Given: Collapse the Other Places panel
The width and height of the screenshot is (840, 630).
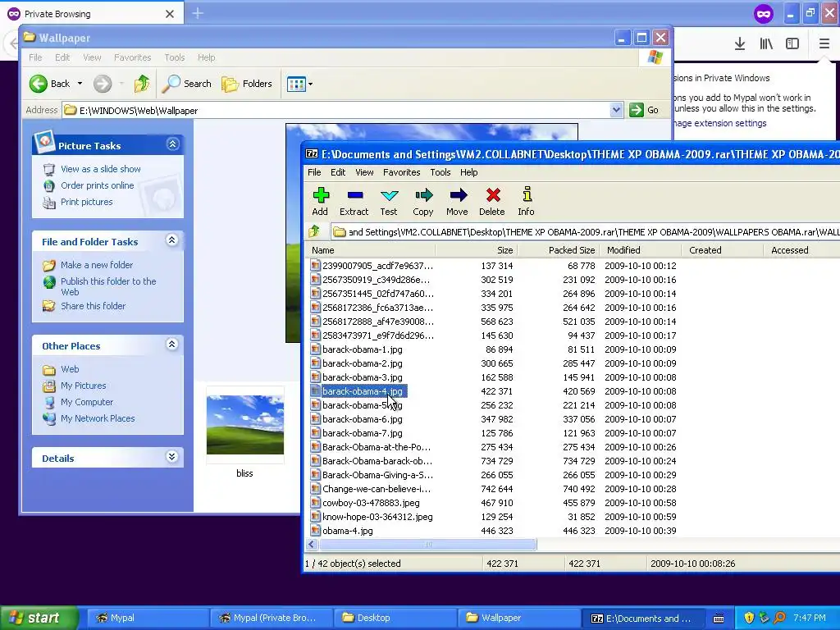Looking at the screenshot, I should [172, 344].
